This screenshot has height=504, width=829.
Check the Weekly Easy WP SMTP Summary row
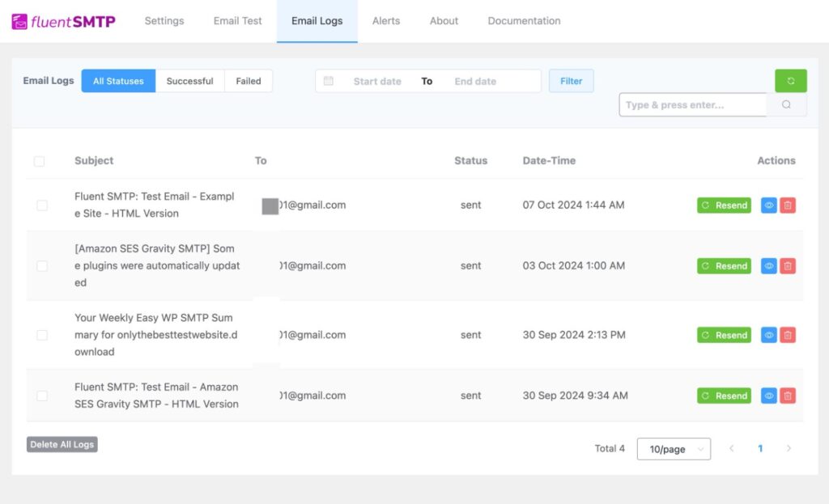pos(42,335)
